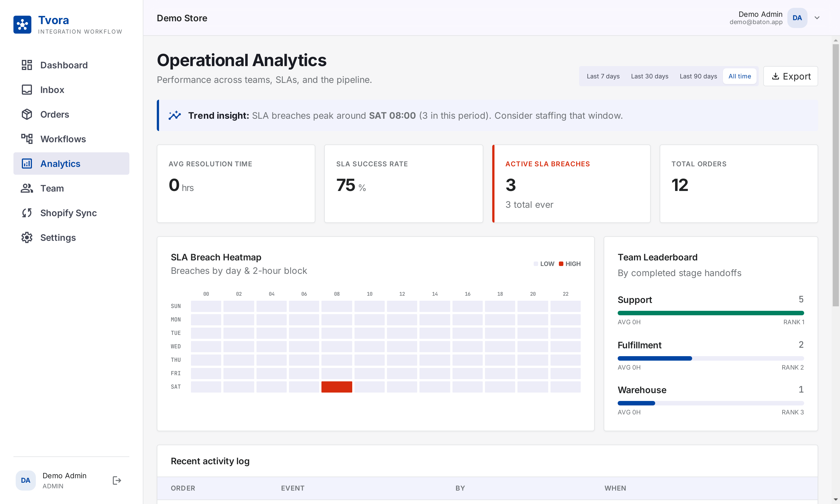Click the 'RANK 1' label

(x=794, y=322)
